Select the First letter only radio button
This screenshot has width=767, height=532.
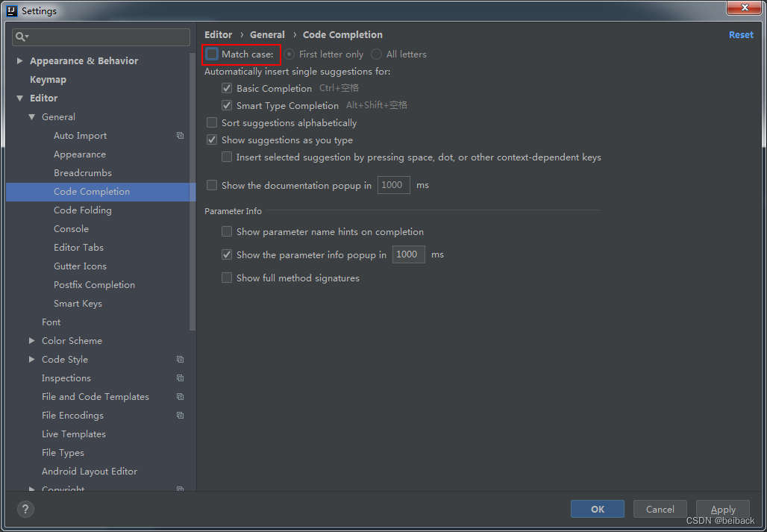click(289, 54)
